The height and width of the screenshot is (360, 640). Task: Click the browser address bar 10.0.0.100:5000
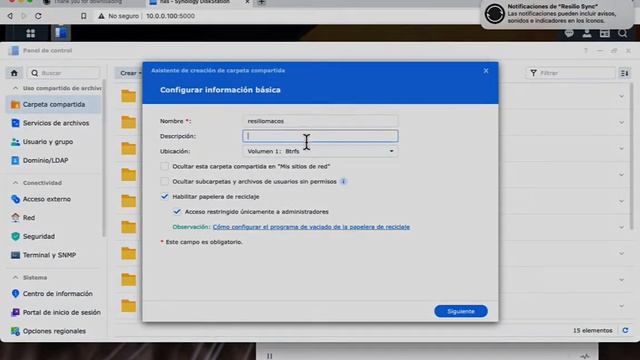pyautogui.click(x=170, y=16)
